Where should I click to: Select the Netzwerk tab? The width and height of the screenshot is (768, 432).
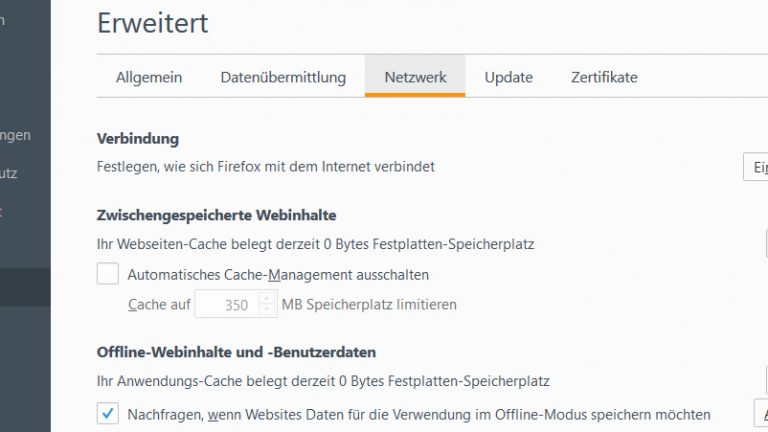415,77
